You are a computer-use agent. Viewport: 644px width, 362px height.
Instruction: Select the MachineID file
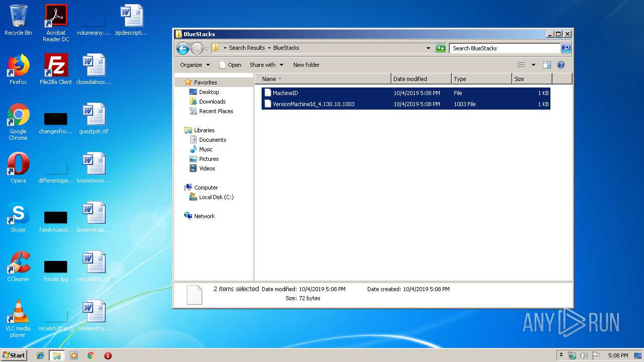tap(406, 93)
